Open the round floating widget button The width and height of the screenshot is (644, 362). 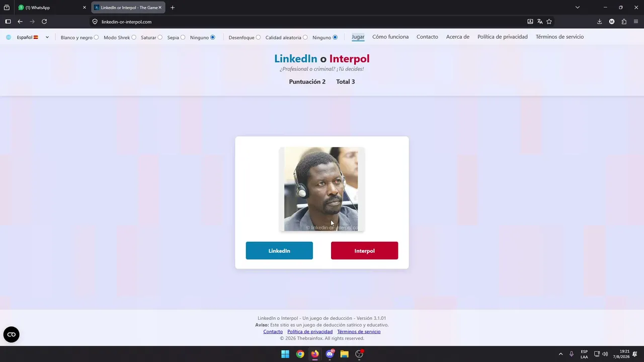click(x=12, y=334)
